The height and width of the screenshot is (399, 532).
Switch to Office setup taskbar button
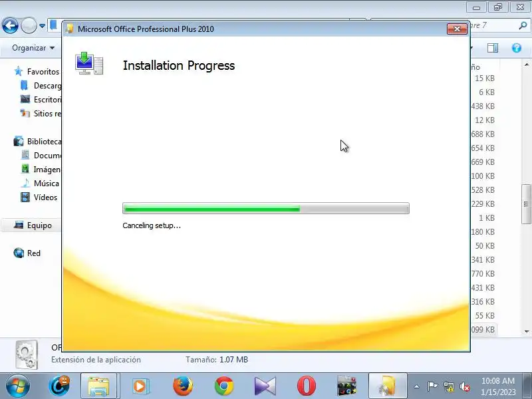coord(388,386)
